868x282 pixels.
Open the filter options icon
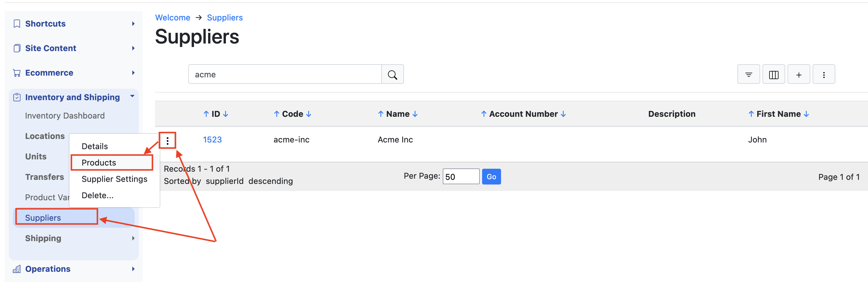748,74
